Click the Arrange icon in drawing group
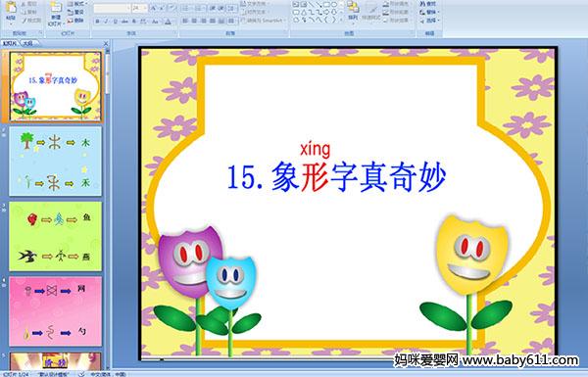 pyautogui.click(x=353, y=11)
